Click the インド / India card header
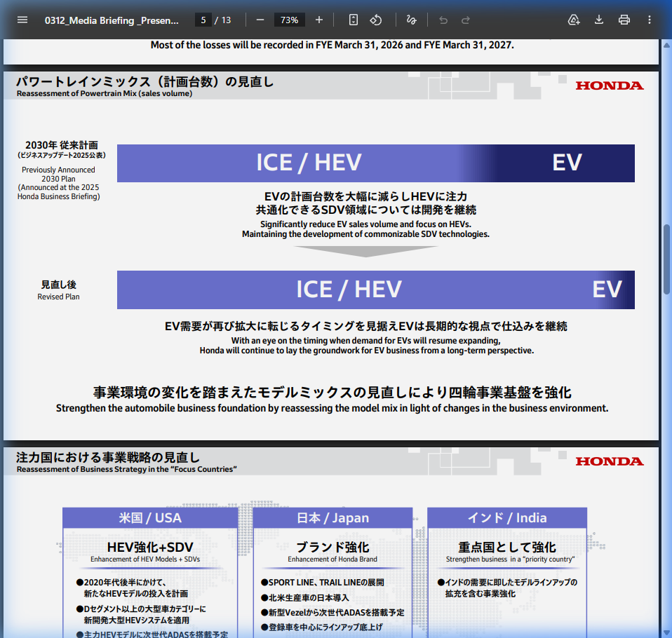Screen dimensions: 672x638 [507, 518]
